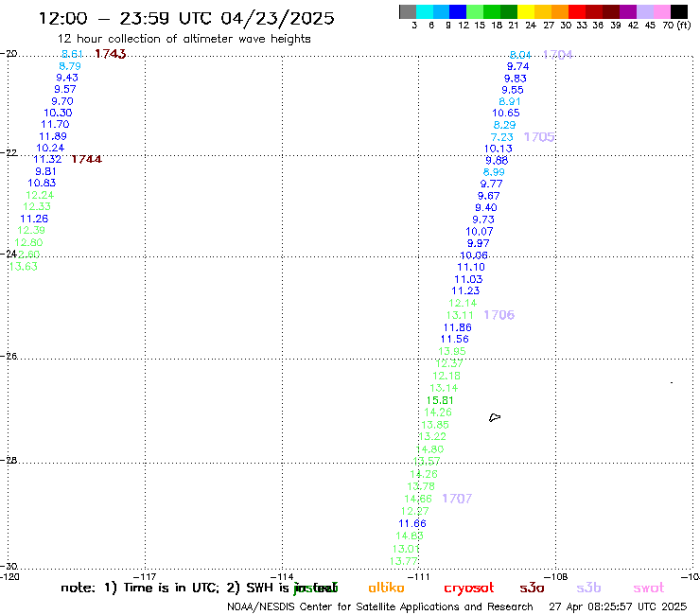Image resolution: width=700 pixels, height=615 pixels.
Task: Click the 'swot' legend label
Action: point(649,589)
